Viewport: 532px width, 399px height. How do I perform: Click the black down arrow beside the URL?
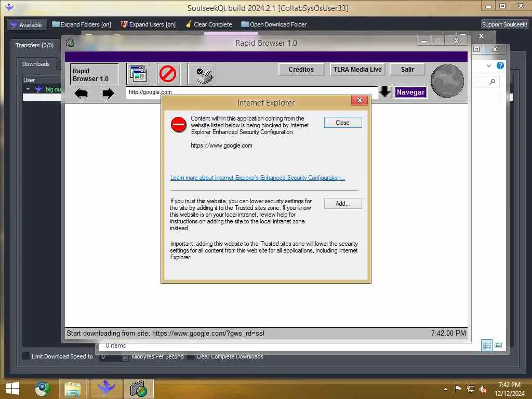click(x=385, y=91)
